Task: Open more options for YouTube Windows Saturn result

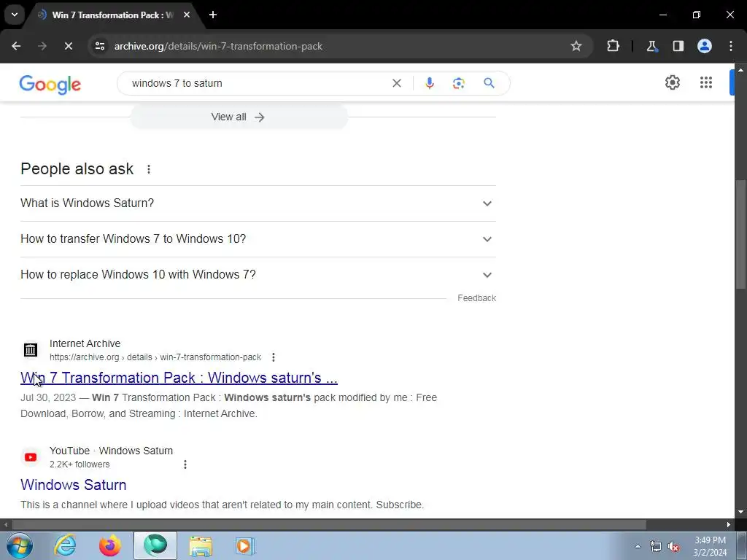Action: click(185, 464)
